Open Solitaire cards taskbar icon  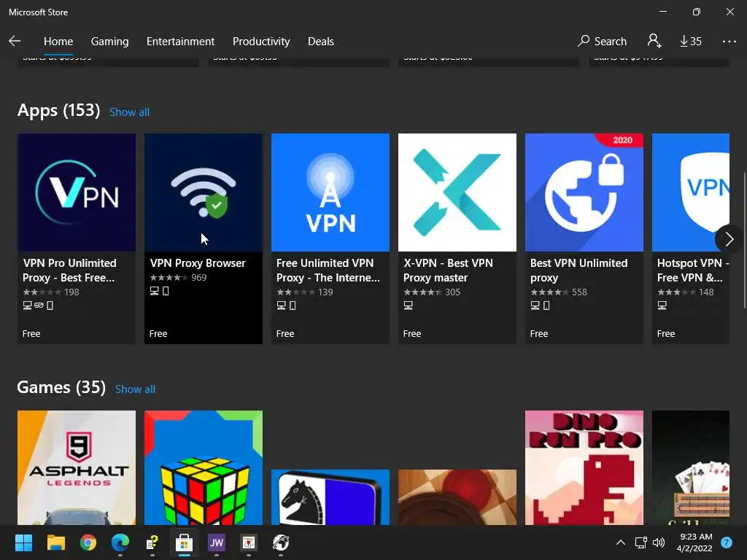point(248,542)
